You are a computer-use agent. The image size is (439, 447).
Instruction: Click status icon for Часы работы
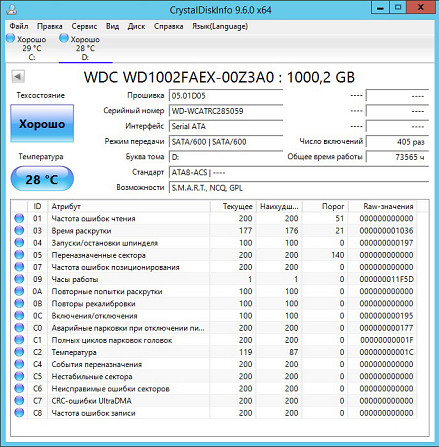tap(19, 279)
